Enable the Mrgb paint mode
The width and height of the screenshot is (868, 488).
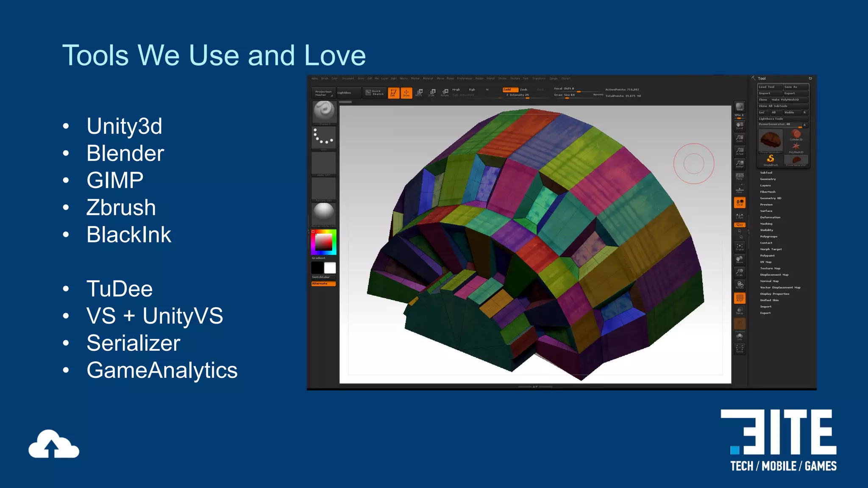(456, 89)
